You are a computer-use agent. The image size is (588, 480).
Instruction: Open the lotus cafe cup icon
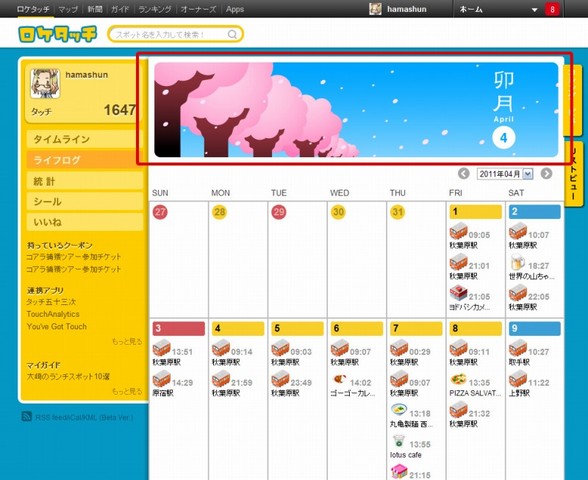tap(399, 441)
